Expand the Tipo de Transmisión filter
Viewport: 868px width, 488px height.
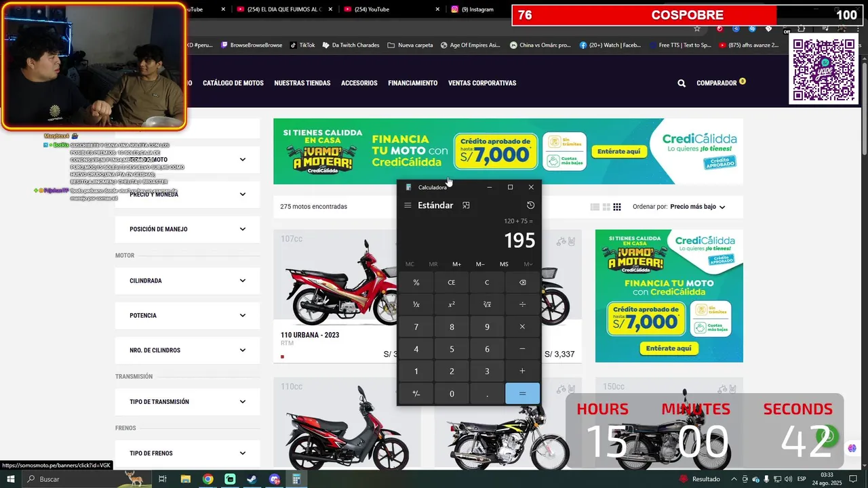click(187, 402)
